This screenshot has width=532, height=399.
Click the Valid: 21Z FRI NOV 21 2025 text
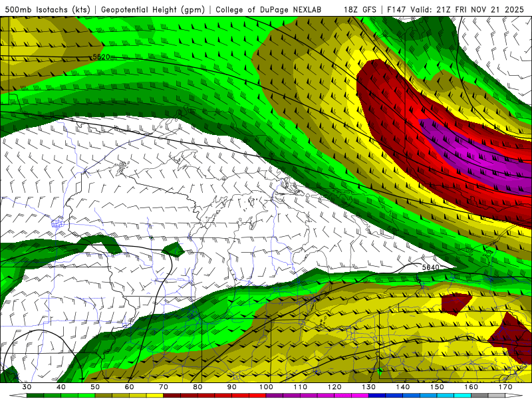coord(467,9)
